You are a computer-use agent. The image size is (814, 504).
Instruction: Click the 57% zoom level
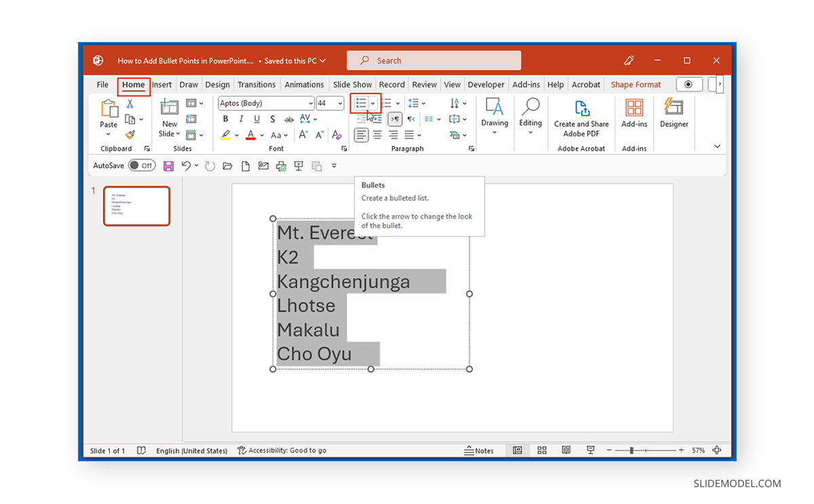tap(698, 450)
